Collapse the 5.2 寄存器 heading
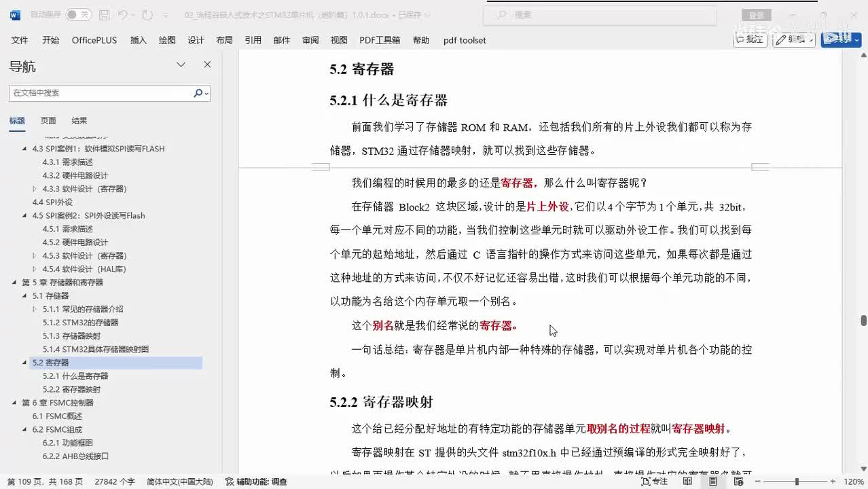The width and height of the screenshot is (868, 489). 25,363
